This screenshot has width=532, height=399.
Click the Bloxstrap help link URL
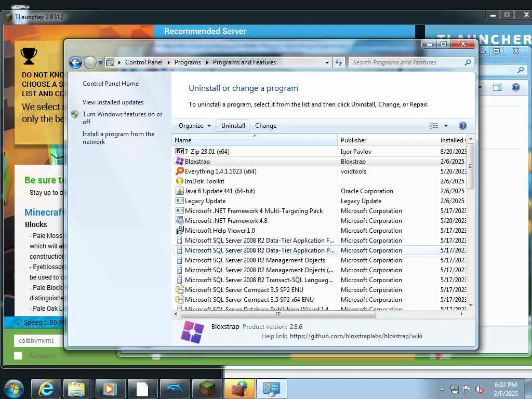[356, 336]
